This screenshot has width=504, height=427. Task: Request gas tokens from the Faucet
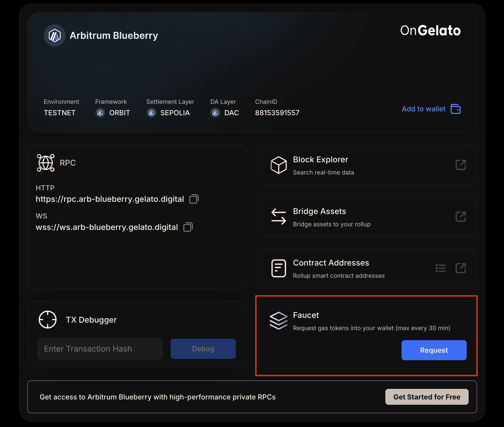(434, 350)
